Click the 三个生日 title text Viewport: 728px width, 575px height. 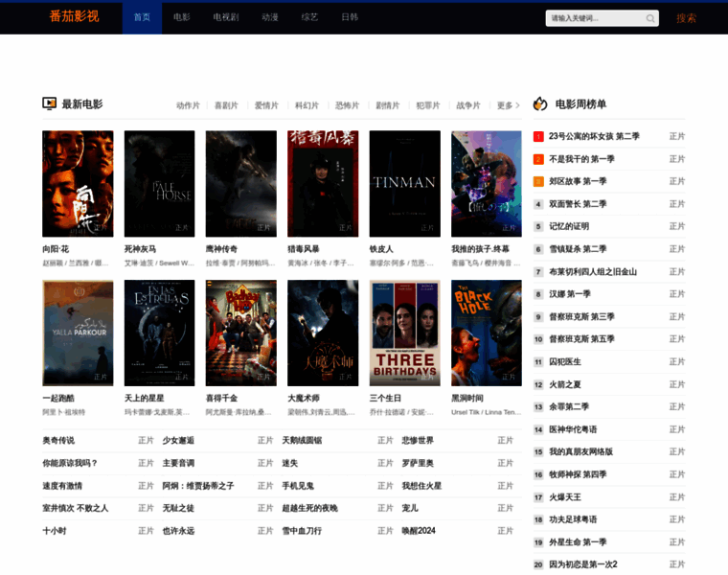point(385,399)
